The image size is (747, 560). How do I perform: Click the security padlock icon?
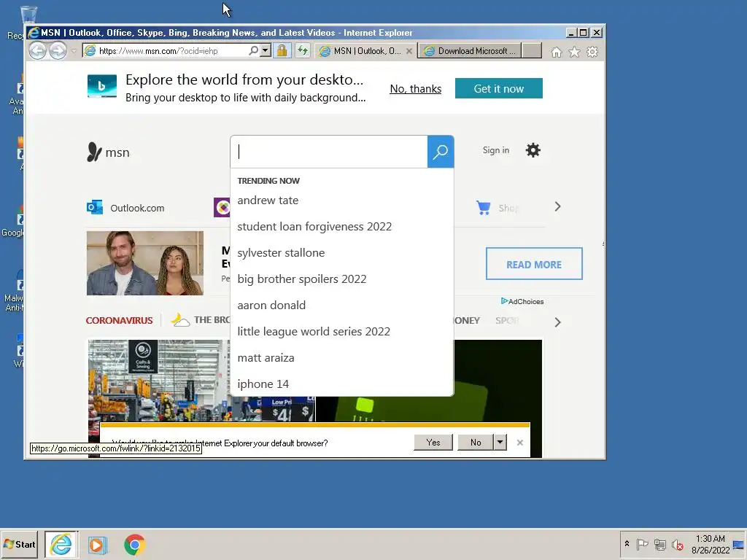click(282, 50)
